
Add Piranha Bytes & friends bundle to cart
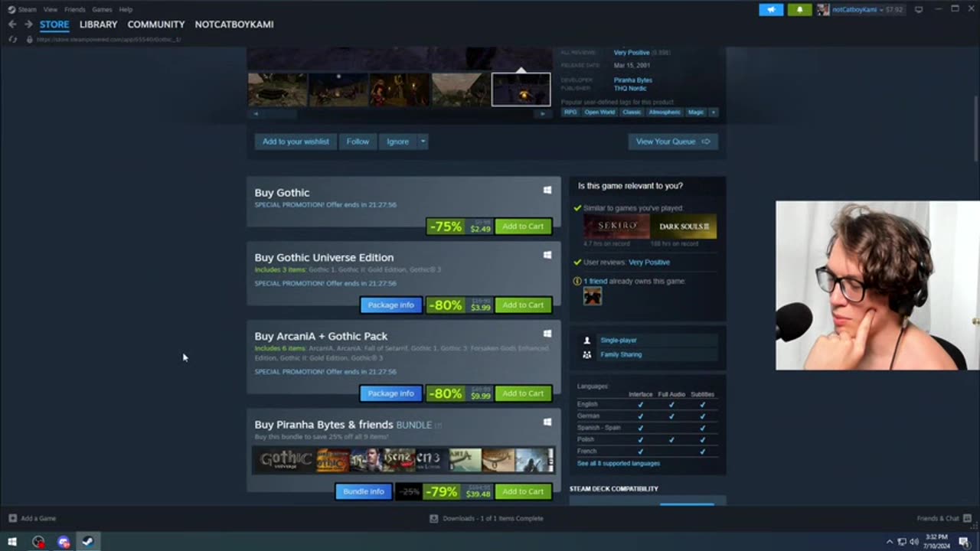tap(523, 491)
